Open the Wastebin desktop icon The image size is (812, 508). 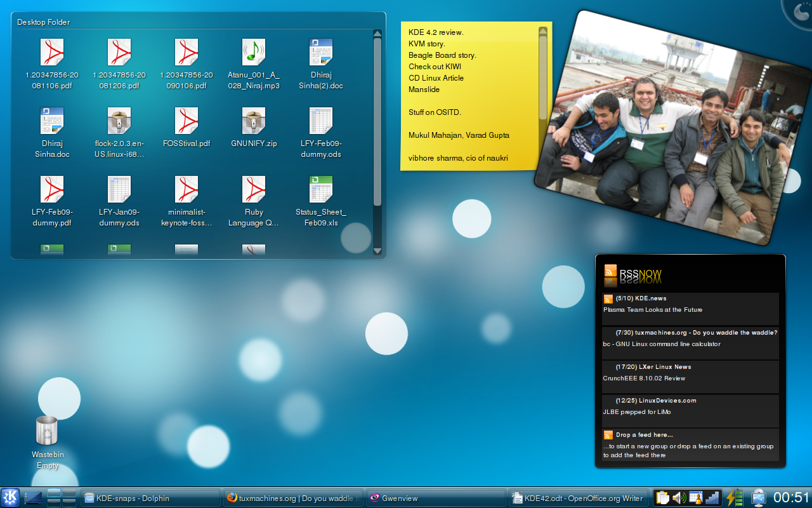(47, 431)
